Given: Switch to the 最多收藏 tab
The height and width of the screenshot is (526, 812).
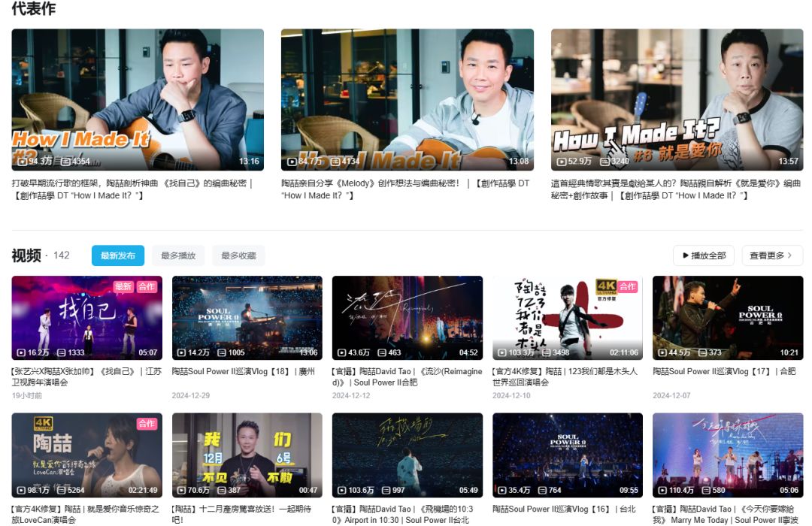Looking at the screenshot, I should (239, 255).
